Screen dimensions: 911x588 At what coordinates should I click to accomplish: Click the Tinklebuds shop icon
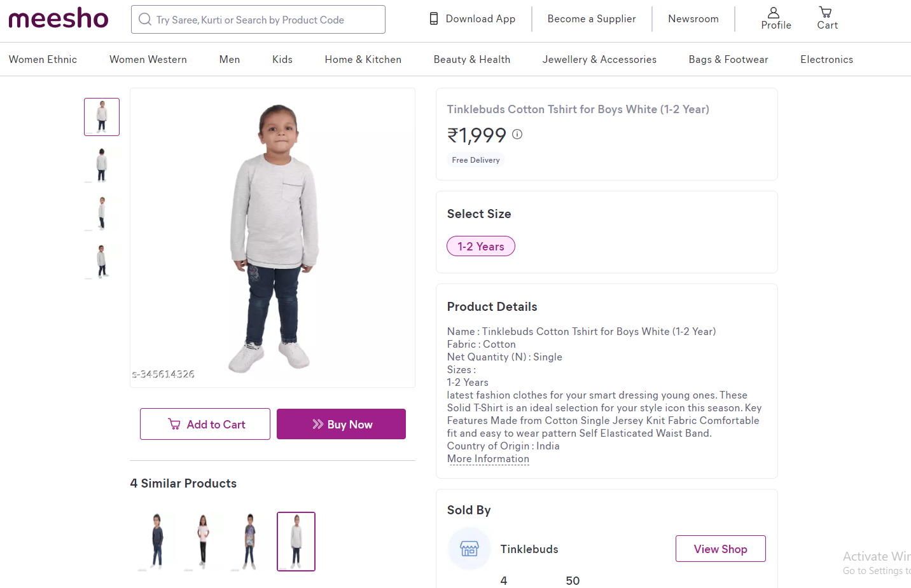point(469,549)
